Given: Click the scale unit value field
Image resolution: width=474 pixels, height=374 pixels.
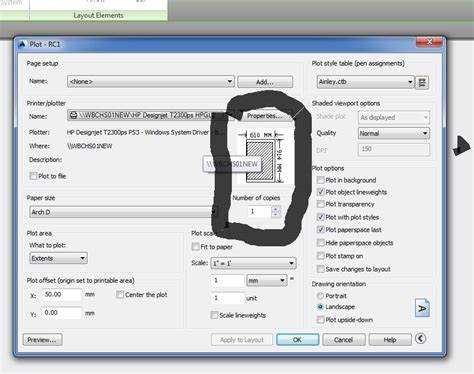Looking at the screenshot, I should point(228,298).
